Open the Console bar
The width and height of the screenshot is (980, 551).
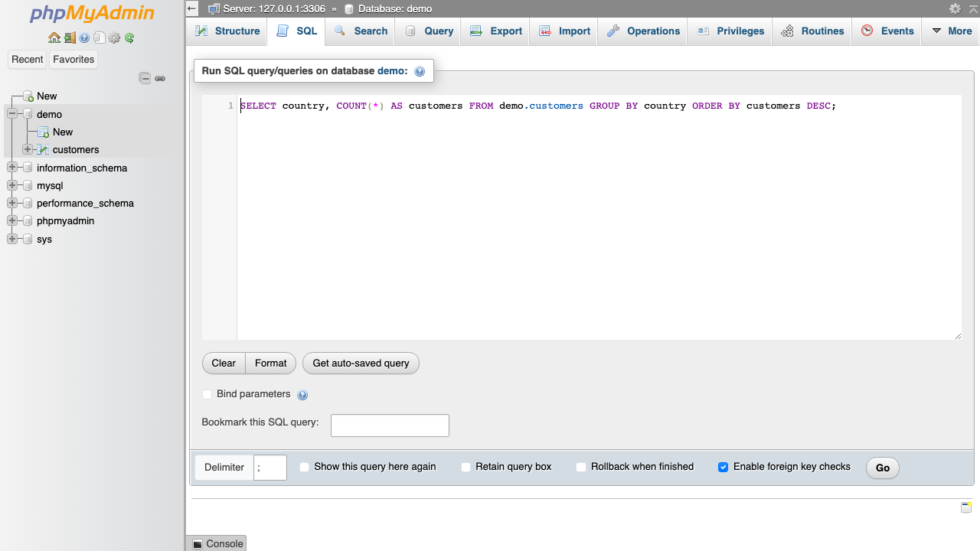[217, 543]
